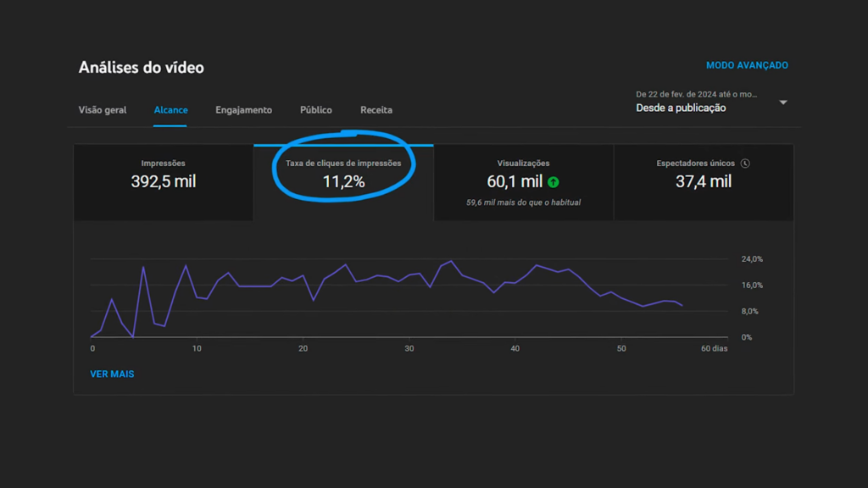The image size is (868, 488).
Task: Click the green up-arrow icon beside 60,1 mil
Action: click(x=554, y=181)
